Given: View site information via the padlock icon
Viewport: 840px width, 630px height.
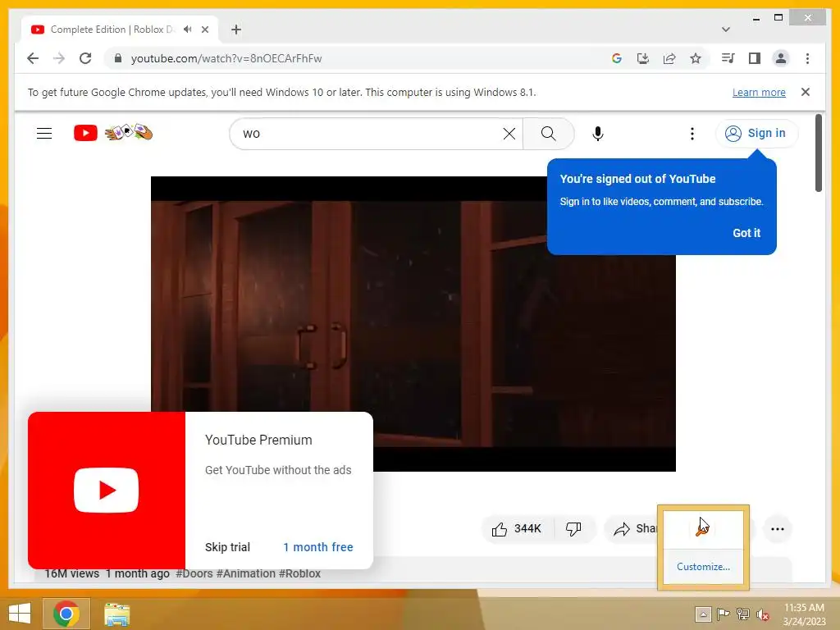Looking at the screenshot, I should (x=118, y=58).
